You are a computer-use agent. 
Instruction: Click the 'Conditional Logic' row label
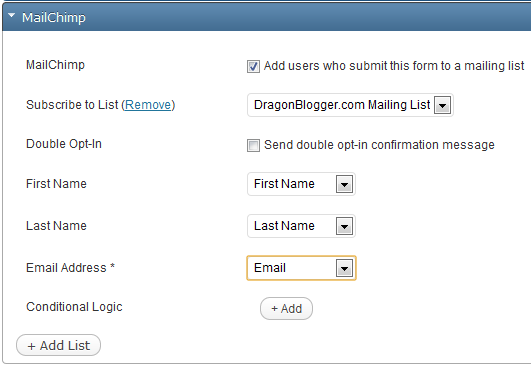[74, 307]
